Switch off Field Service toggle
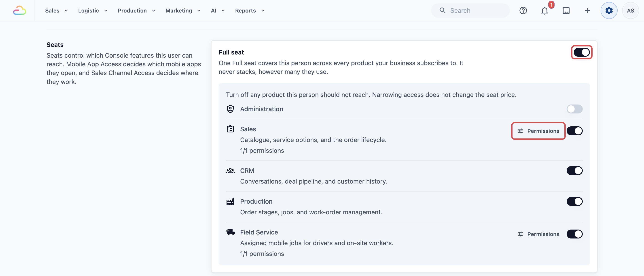This screenshot has height=276, width=644. (x=574, y=234)
